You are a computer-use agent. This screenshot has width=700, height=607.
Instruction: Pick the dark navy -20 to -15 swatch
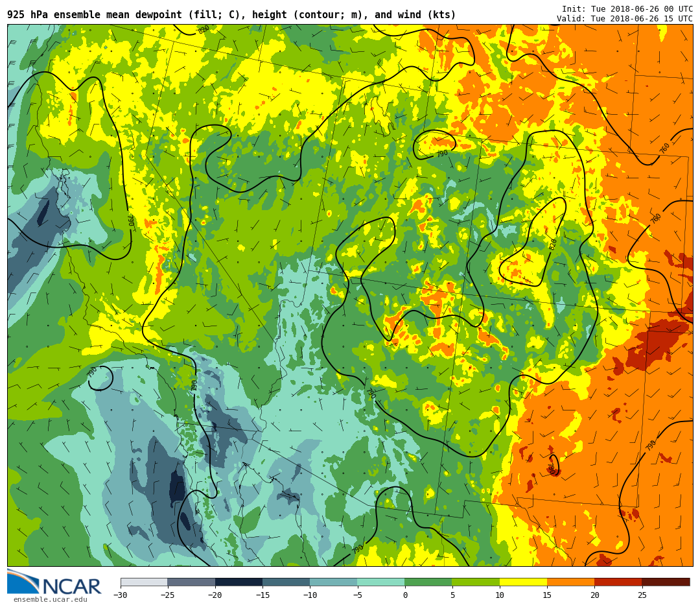coord(239,582)
